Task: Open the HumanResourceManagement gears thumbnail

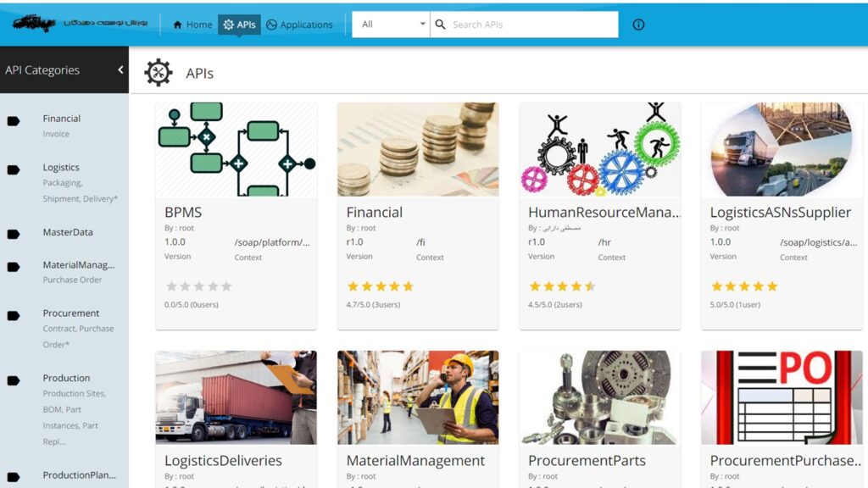Action: (600, 150)
